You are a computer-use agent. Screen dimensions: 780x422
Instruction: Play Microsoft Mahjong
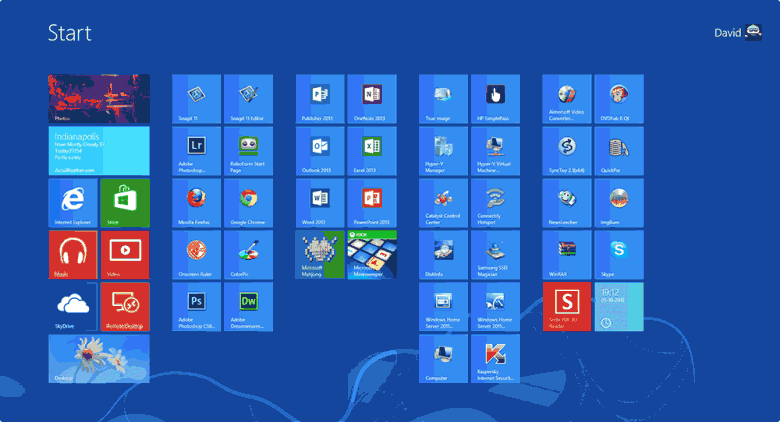point(320,254)
